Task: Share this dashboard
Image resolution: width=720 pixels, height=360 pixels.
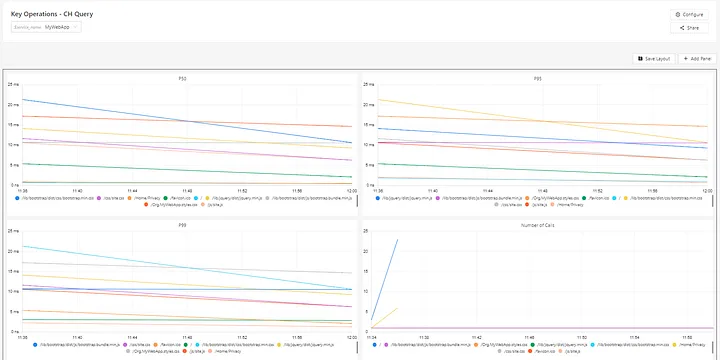Action: (x=689, y=28)
